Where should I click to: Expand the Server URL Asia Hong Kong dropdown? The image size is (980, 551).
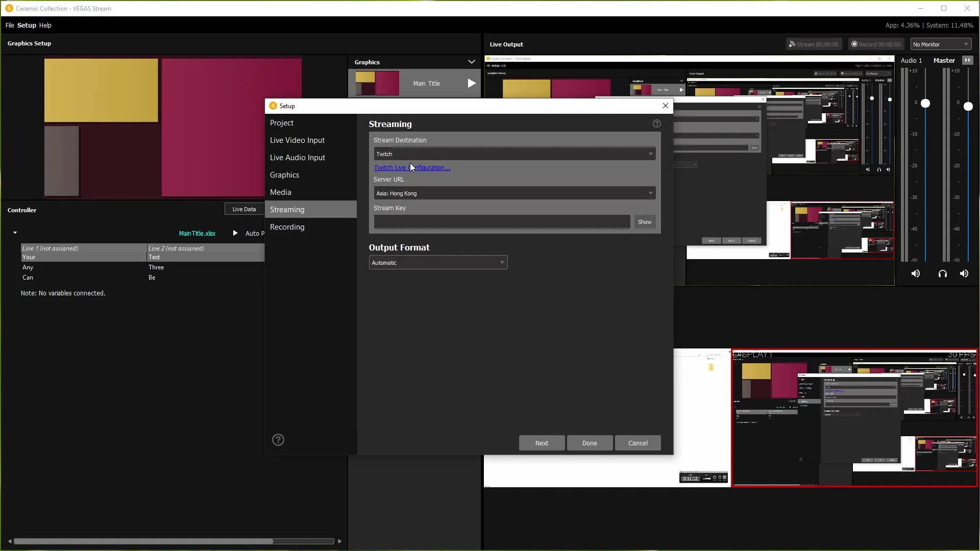(650, 193)
